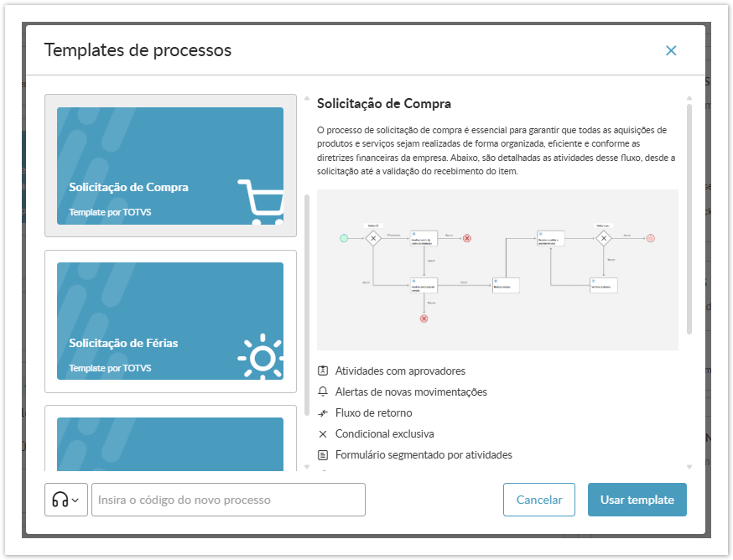This screenshot has height=560, width=733.
Task: Click the X icon beside Condicional exclusiva
Action: [323, 433]
